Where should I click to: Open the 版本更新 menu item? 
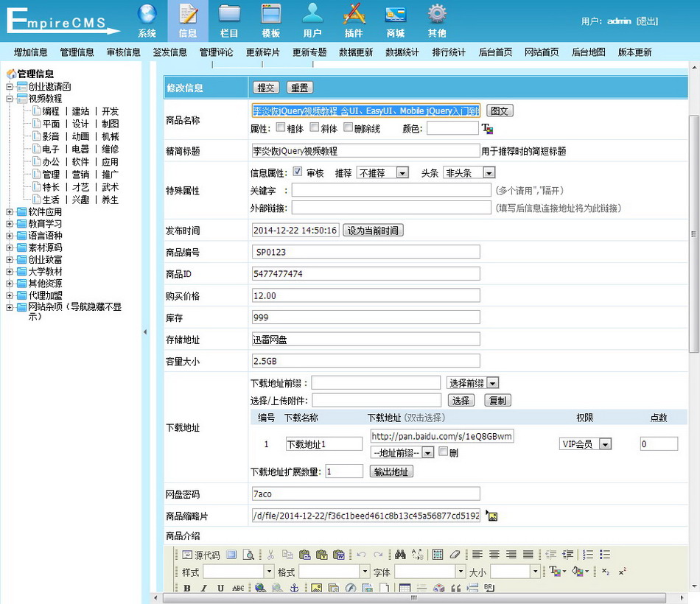635,52
